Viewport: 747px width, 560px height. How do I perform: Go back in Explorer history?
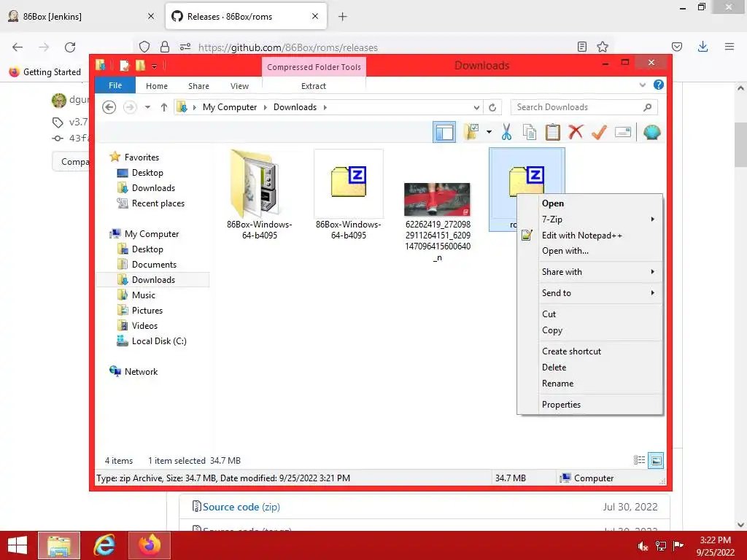109,107
